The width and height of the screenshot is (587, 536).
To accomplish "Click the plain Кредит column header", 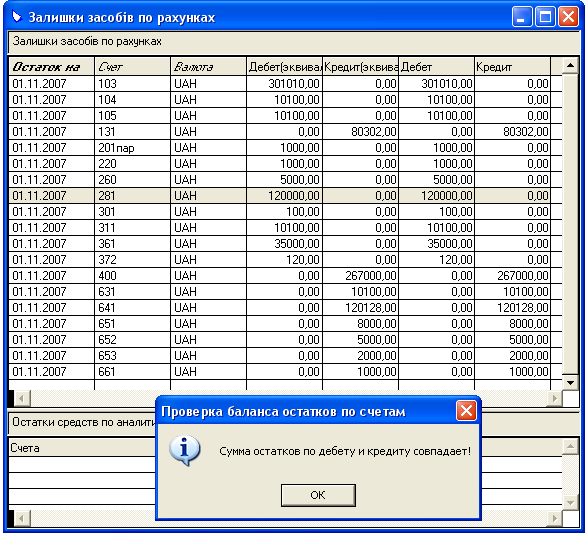I will tap(513, 67).
